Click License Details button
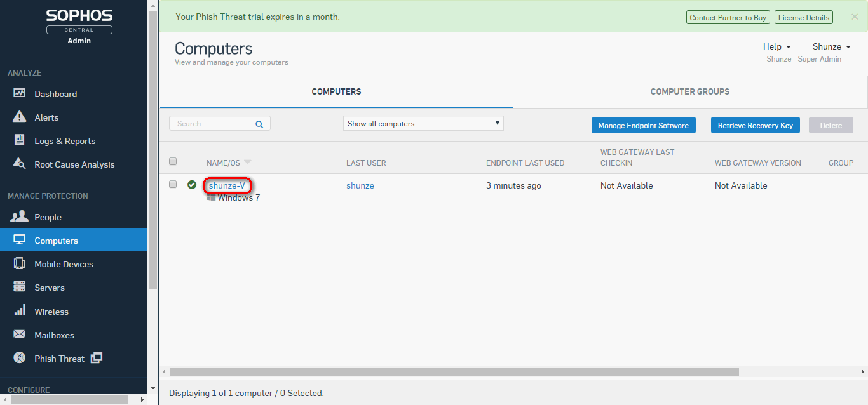The image size is (868, 405). coord(804,17)
